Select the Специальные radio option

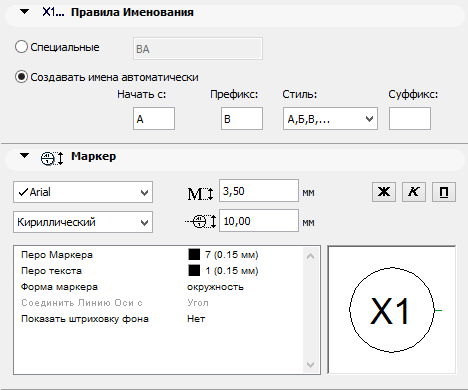[21, 47]
